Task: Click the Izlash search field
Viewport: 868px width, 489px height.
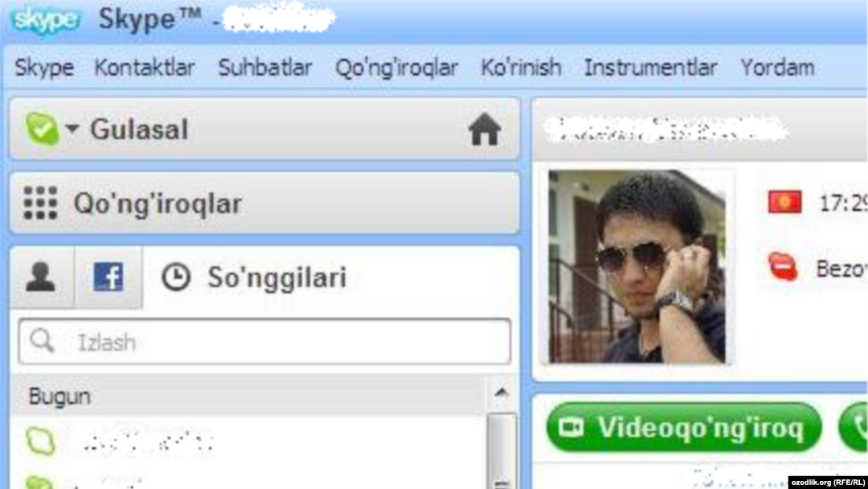Action: [264, 342]
